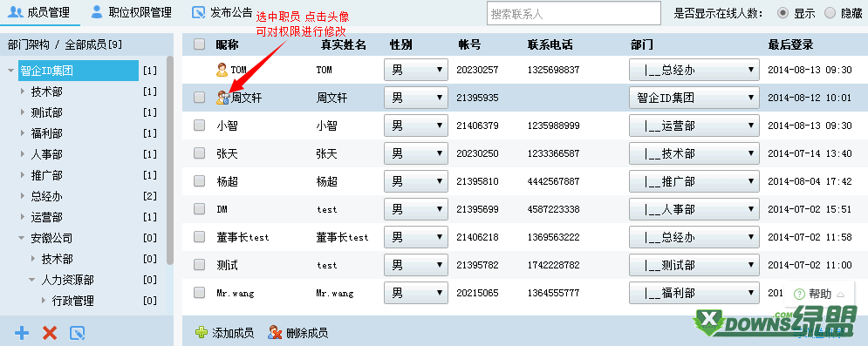Click 周文轩's avatar icon
Image resolution: width=868 pixels, height=346 pixels.
tap(222, 98)
